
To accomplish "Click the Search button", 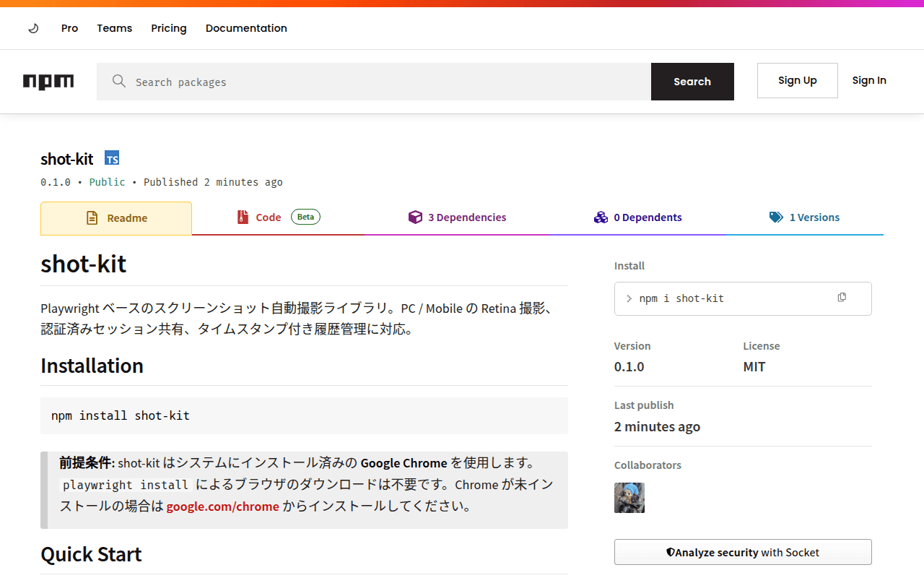I will click(x=692, y=82).
